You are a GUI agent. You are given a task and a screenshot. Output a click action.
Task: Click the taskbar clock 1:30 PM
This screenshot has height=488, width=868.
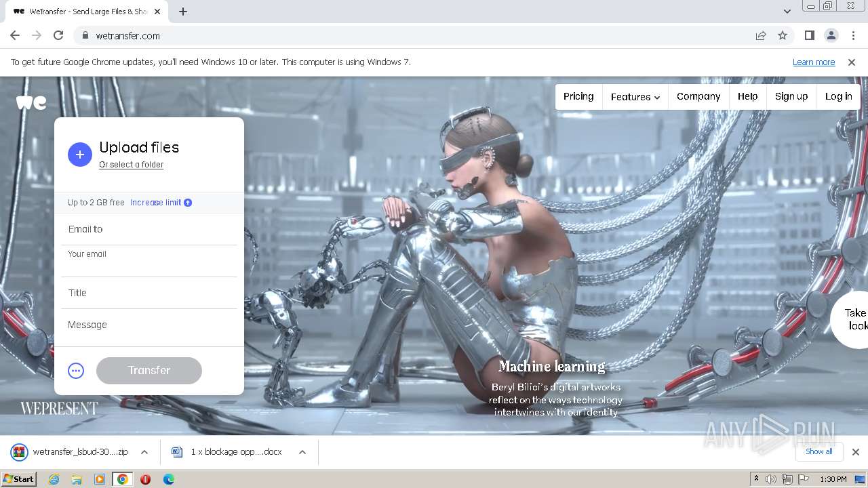833,479
